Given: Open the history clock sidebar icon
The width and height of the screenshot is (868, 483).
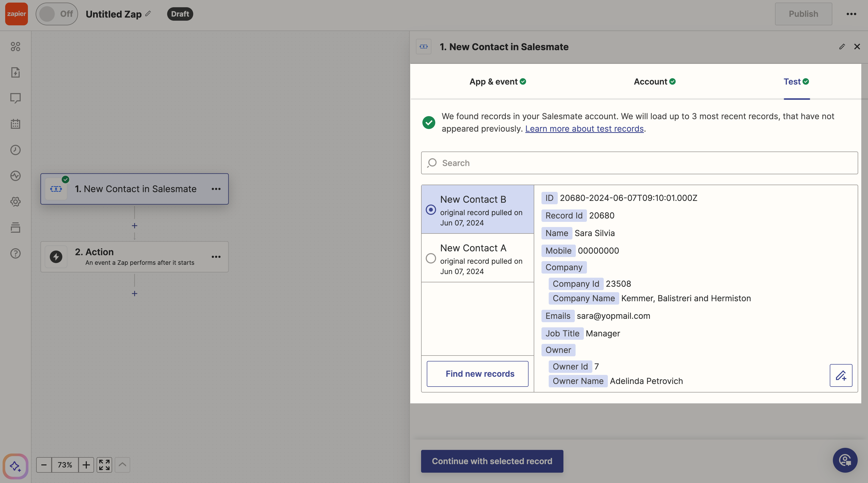Looking at the screenshot, I should [x=16, y=150].
